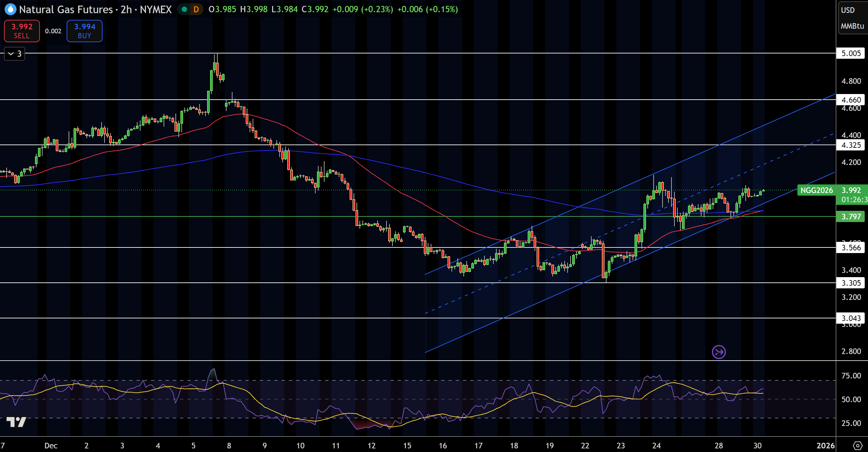868x452 pixels.
Task: Click the green market status dot
Action: coord(184,9)
